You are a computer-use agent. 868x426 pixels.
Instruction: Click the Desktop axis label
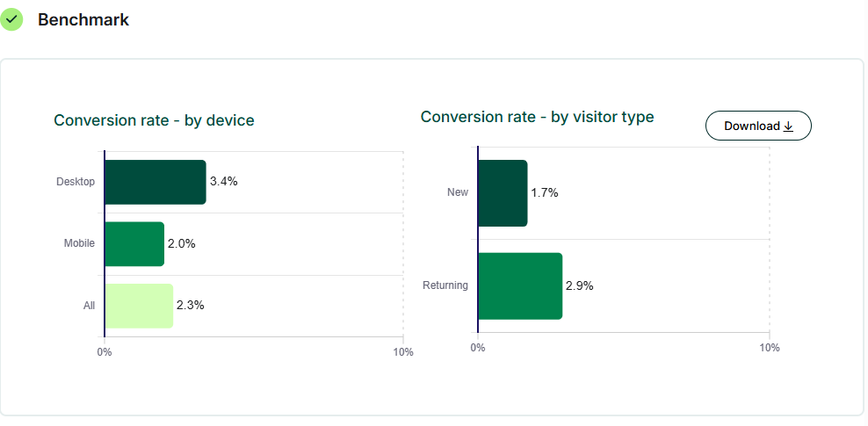pyautogui.click(x=76, y=182)
